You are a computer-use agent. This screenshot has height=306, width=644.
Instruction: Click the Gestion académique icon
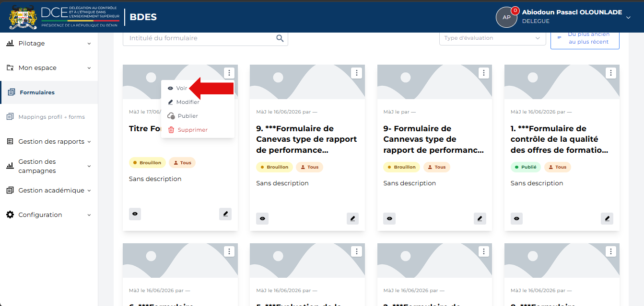coord(10,190)
